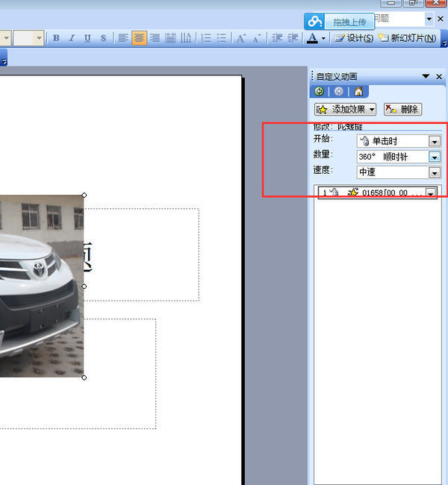The height and width of the screenshot is (485, 448).
Task: Select animation item 01658 in list
Action: (378, 193)
